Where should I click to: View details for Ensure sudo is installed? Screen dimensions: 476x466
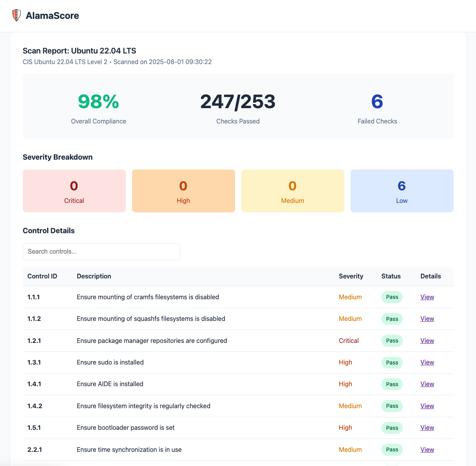coord(427,362)
